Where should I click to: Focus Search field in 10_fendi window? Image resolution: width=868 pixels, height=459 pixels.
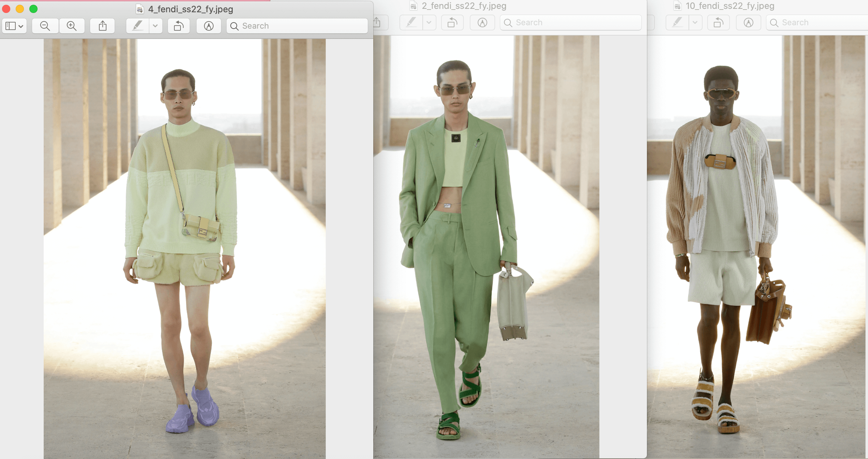[817, 23]
